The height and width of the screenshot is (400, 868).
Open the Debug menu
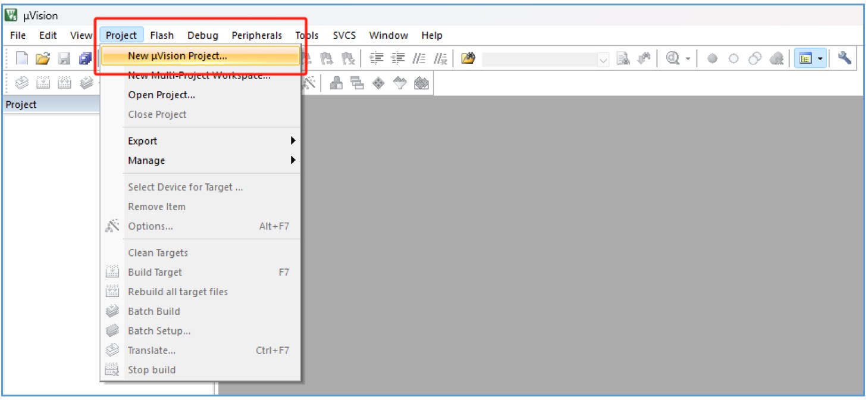[x=203, y=35]
